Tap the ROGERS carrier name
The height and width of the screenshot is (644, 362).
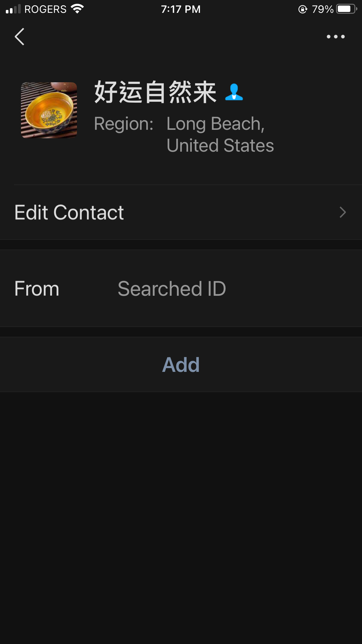tap(45, 9)
